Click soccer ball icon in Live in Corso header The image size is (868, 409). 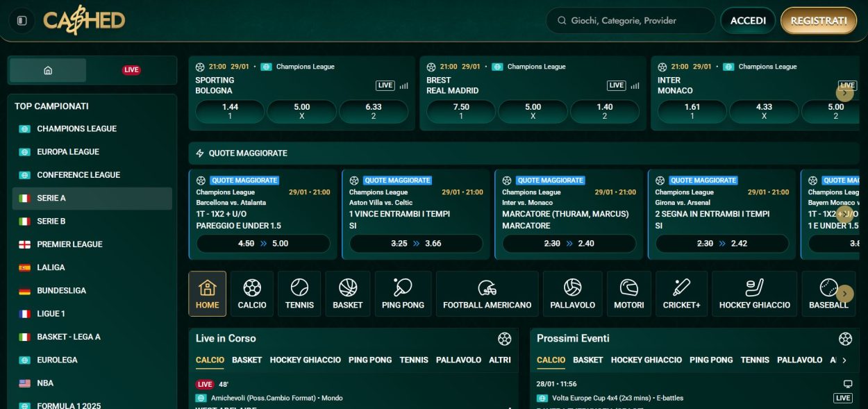[x=505, y=339]
